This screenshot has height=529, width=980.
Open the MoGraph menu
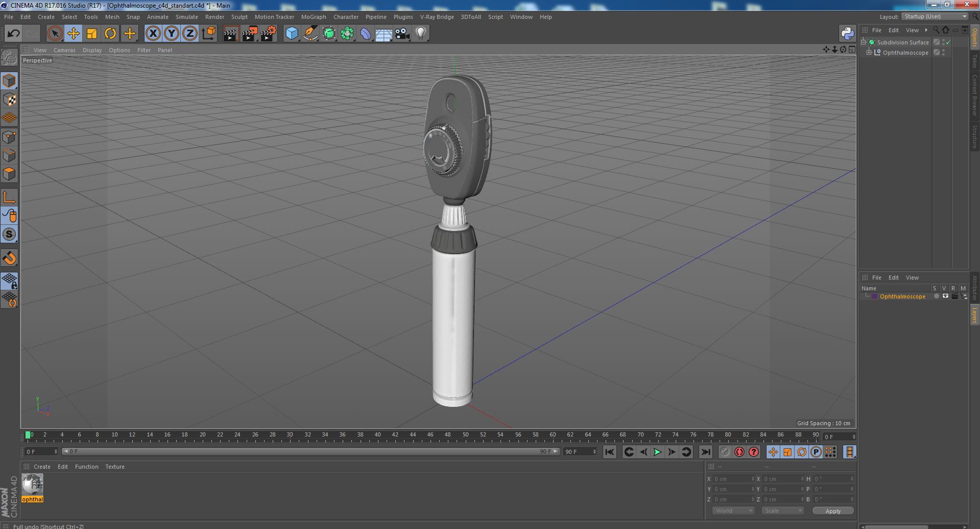point(314,17)
